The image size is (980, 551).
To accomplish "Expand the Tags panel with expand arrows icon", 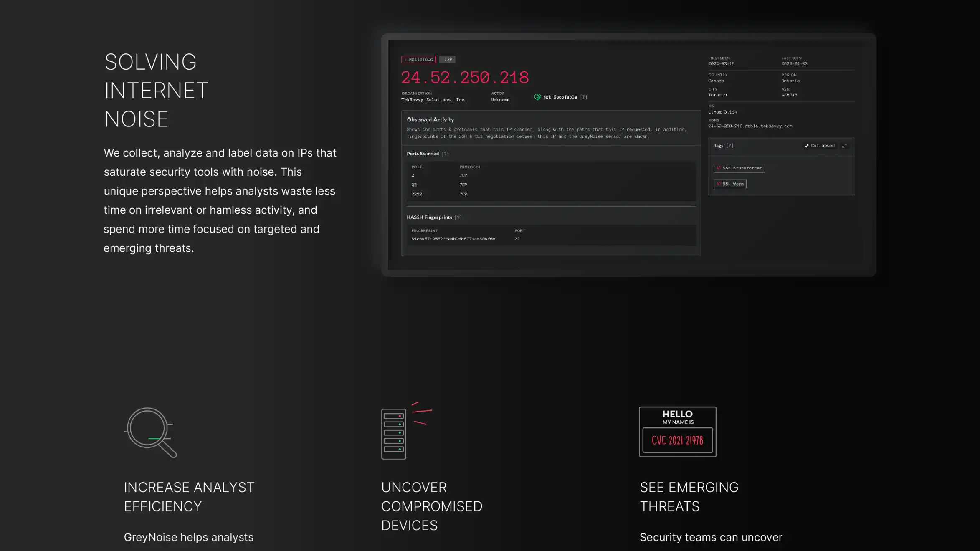I will 844,146.
